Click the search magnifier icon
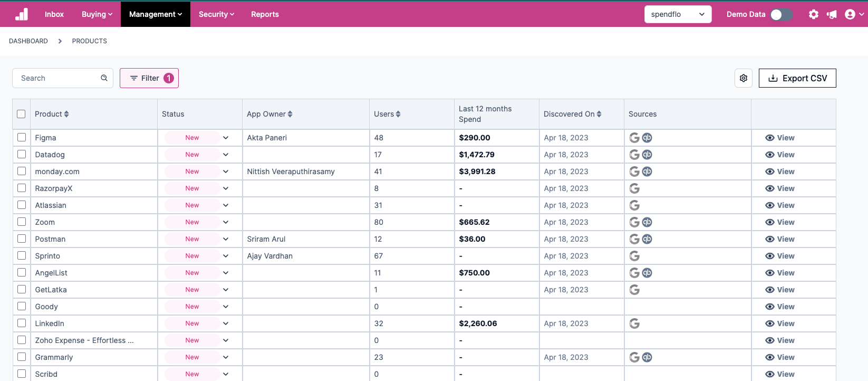Screen dimensions: 868x381 104,78
